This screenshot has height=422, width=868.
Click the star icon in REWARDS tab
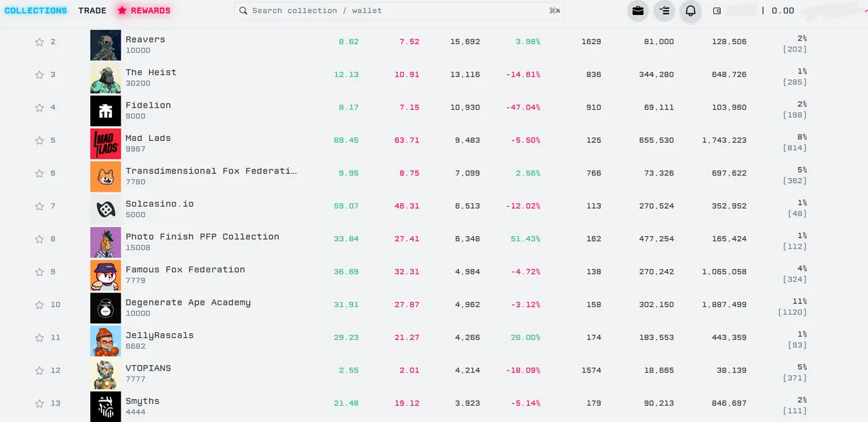point(122,11)
